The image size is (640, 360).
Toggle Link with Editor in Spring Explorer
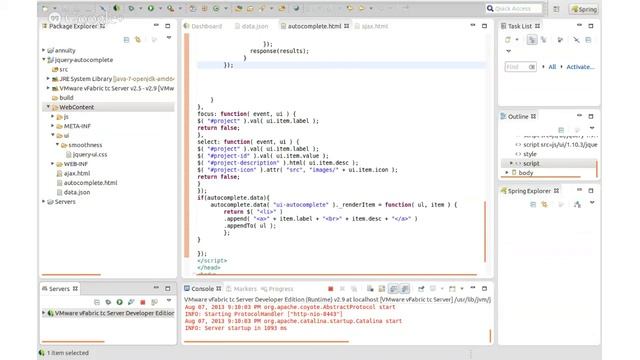544,204
